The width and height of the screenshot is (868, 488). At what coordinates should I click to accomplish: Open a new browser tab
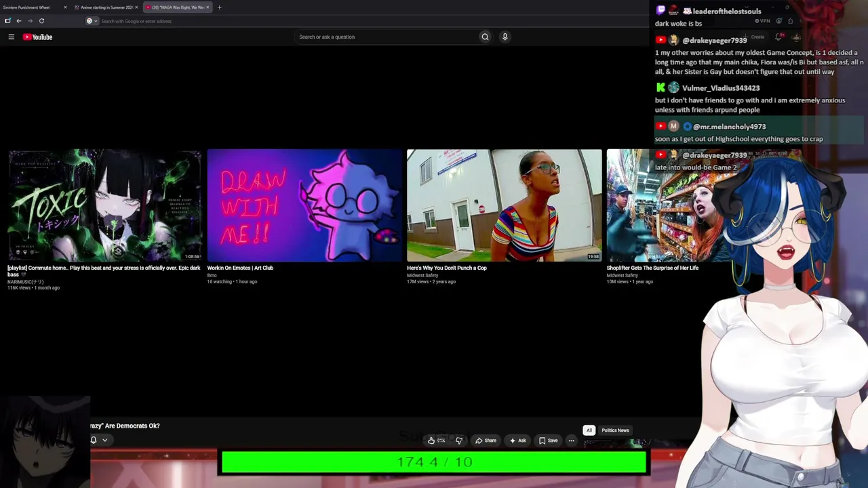[219, 7]
